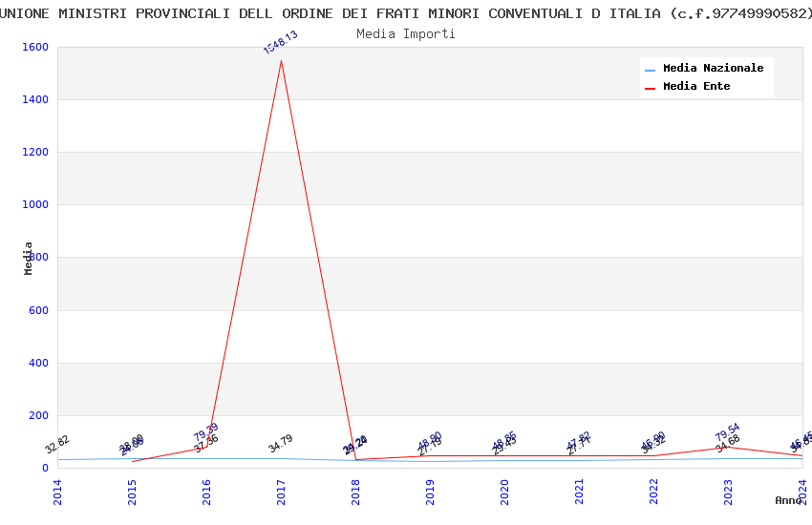Click the 2016 year label on x-axis
Viewport: 812px width, 525px height.
[206, 492]
